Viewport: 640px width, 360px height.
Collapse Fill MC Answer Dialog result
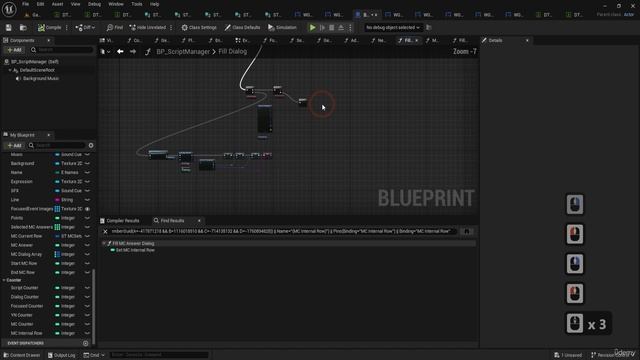click(x=104, y=243)
